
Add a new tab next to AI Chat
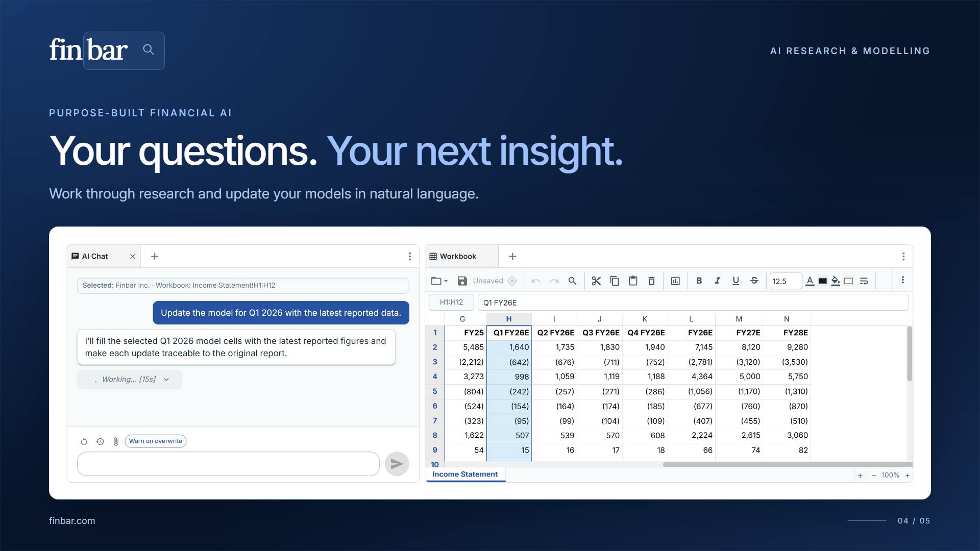point(155,257)
